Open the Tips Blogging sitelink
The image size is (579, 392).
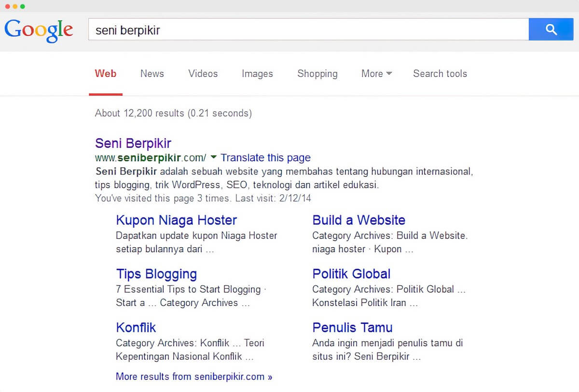(156, 274)
